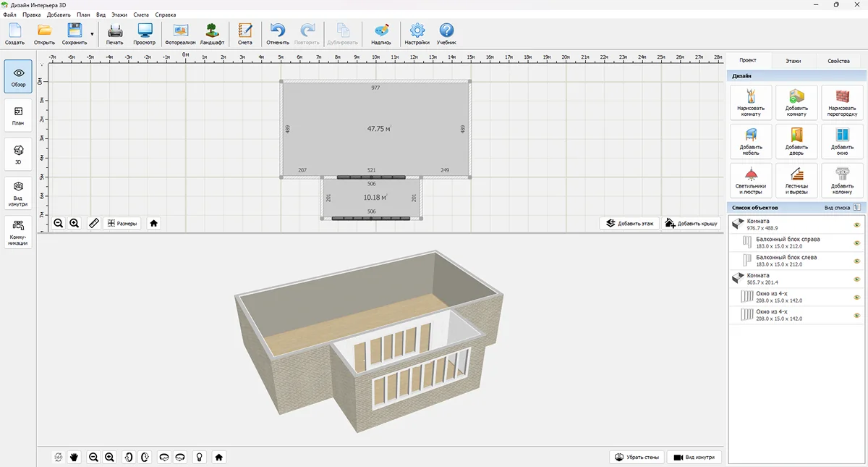Image resolution: width=868 pixels, height=467 pixels.
Task: Create a new project with Создать
Action: (14, 33)
